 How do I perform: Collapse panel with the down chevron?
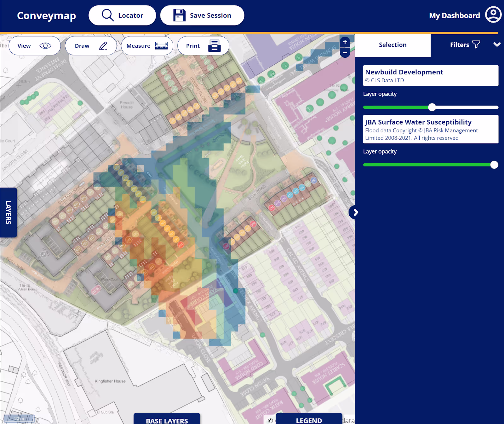(497, 44)
